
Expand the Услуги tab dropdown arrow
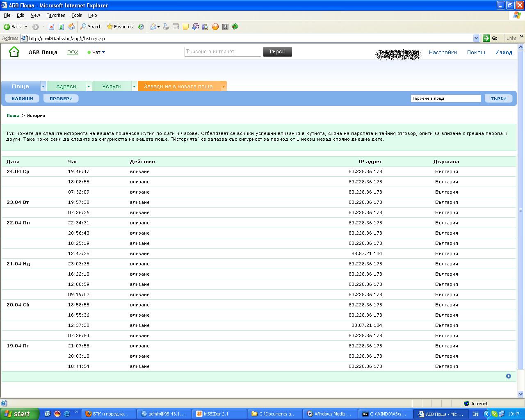tap(134, 87)
